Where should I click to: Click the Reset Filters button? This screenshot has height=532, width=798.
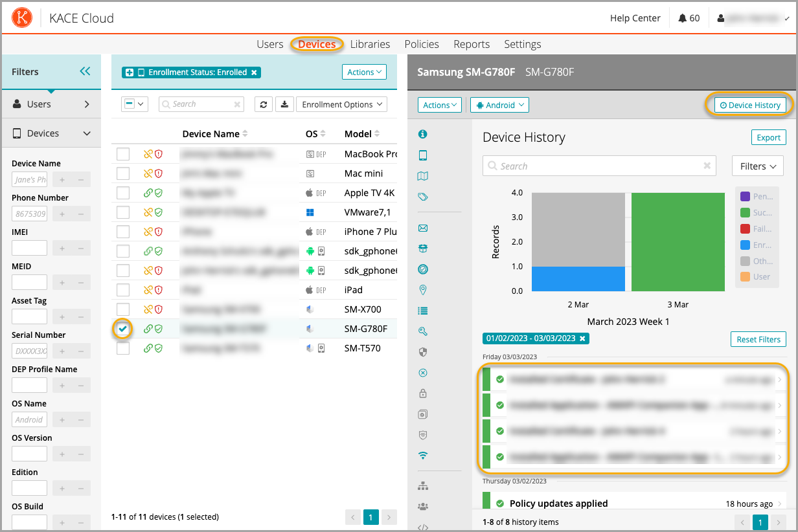[x=758, y=339]
